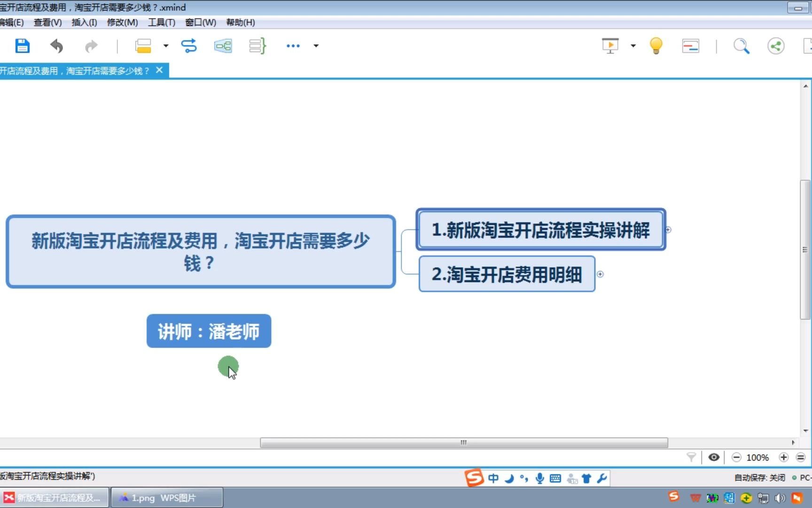Open the 窗口(W) menu
Screen dimensions: 812x508
coord(201,22)
